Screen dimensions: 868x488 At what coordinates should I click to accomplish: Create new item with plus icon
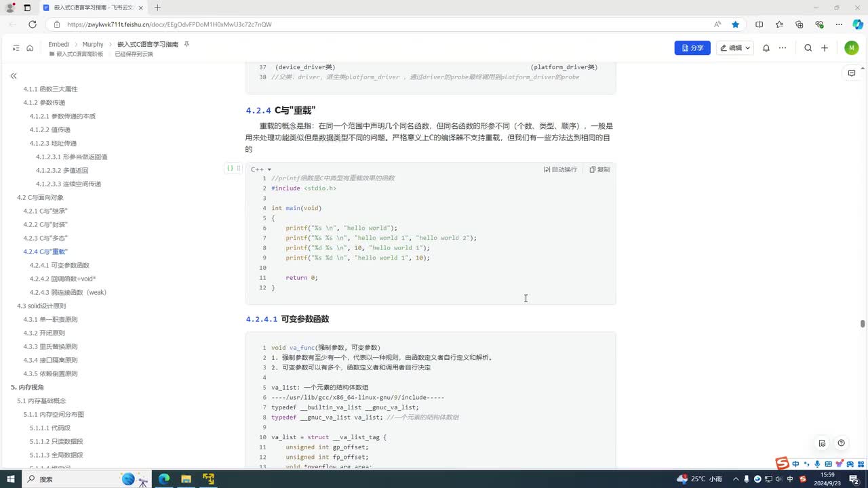pos(825,48)
